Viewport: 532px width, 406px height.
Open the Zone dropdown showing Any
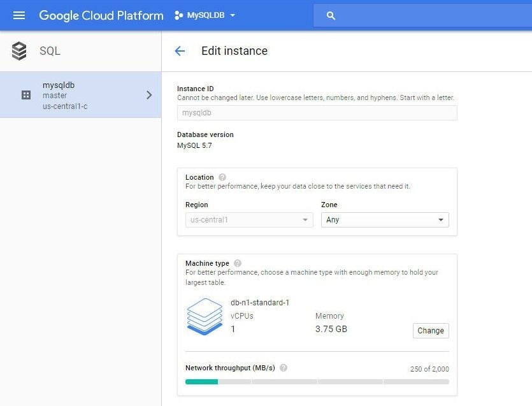click(385, 220)
